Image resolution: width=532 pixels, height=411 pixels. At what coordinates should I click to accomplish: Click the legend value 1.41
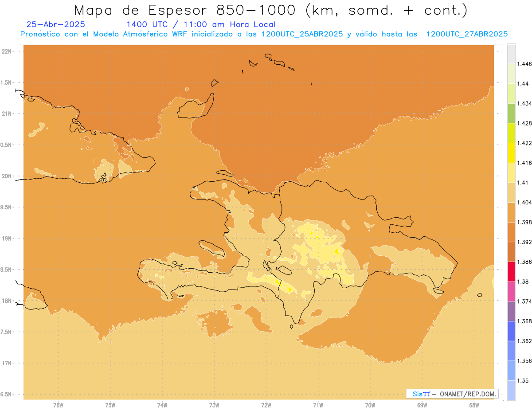pos(523,183)
